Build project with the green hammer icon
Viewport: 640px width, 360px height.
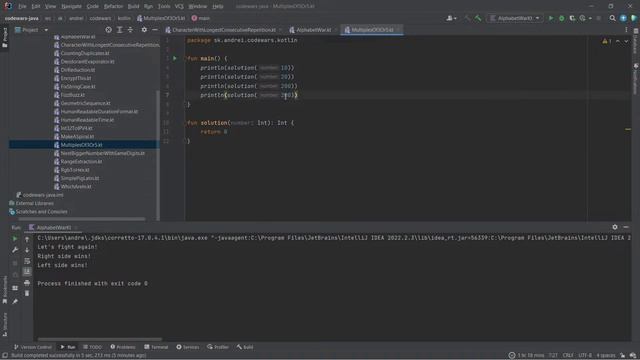(478, 18)
